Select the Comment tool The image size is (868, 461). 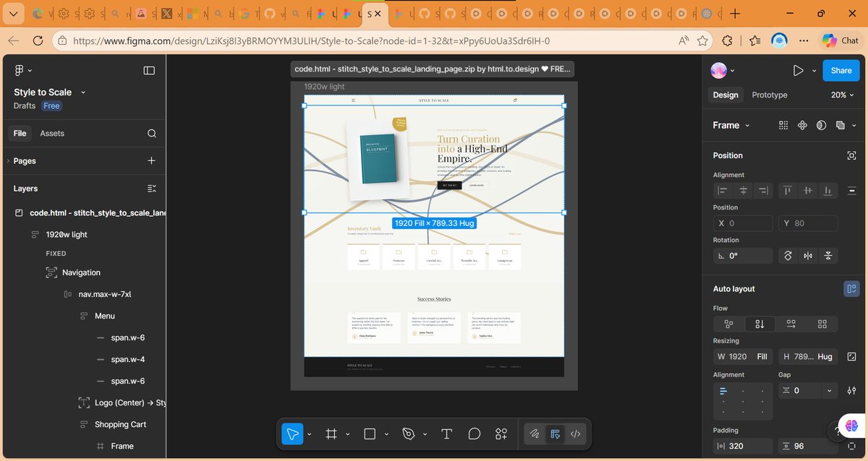(x=475, y=434)
